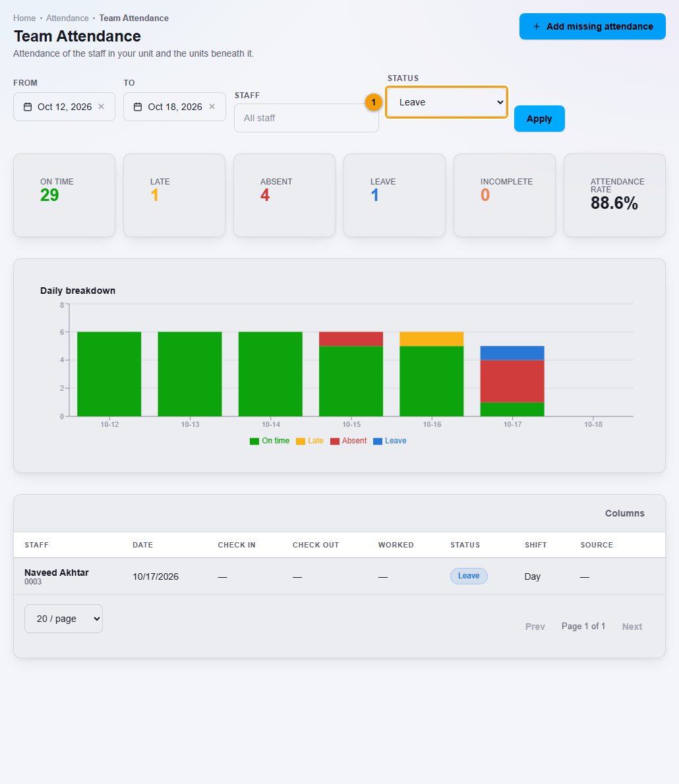Screen dimensions: 679x784
Task: Click the Source column header
Action: click(x=597, y=545)
